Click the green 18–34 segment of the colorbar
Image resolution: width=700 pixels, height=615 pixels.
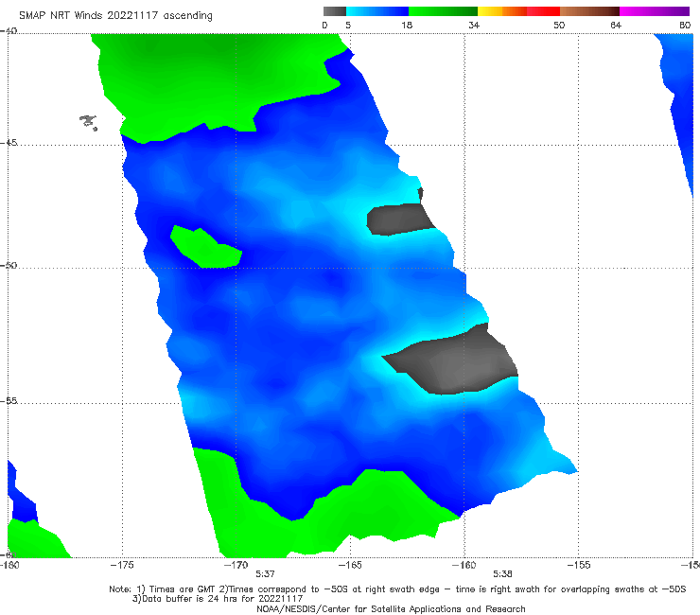click(x=443, y=11)
